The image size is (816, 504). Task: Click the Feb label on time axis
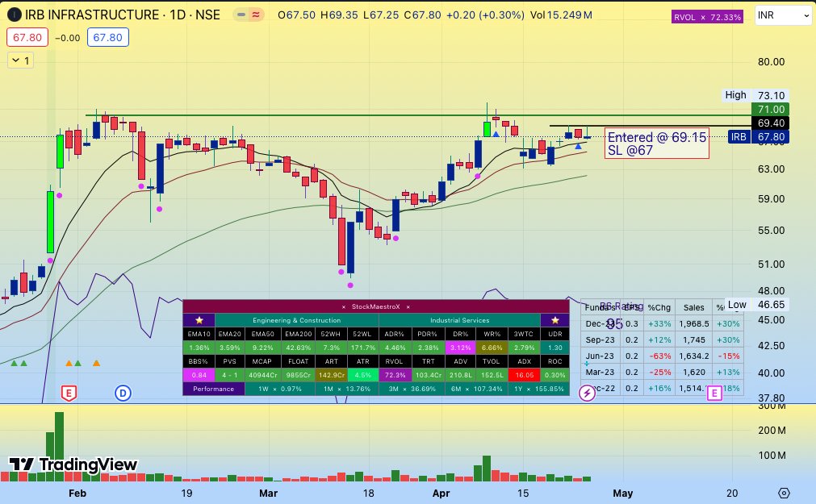click(77, 493)
